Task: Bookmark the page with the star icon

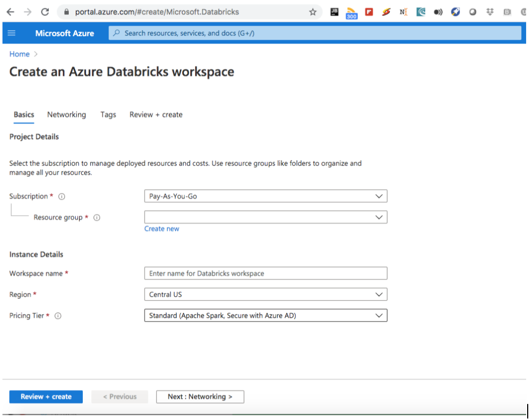Action: [312, 12]
